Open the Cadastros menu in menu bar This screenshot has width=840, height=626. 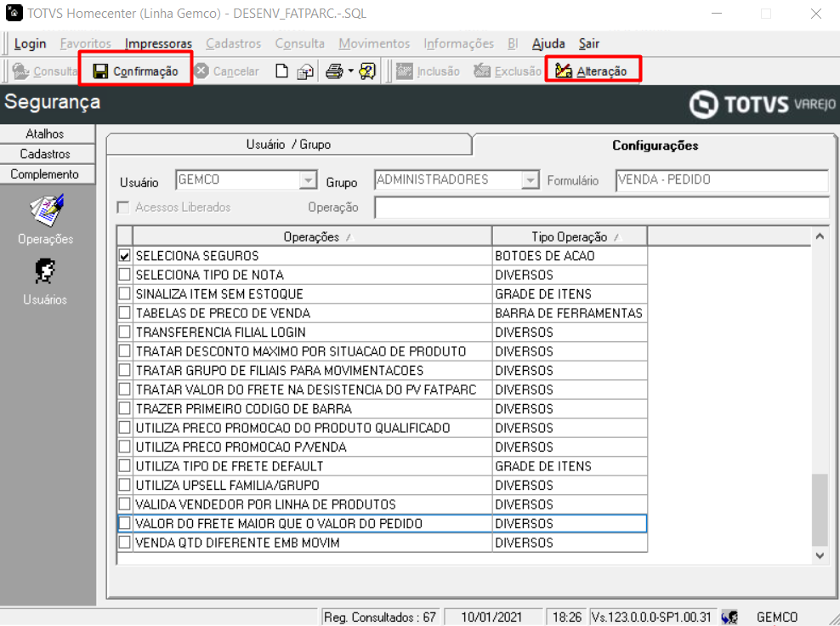click(234, 43)
